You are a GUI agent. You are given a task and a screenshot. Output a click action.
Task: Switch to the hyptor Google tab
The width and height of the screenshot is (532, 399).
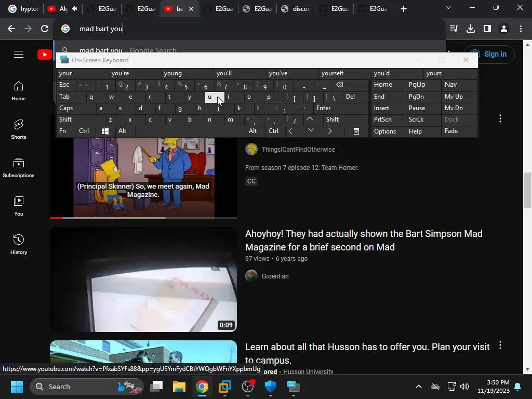point(23,9)
